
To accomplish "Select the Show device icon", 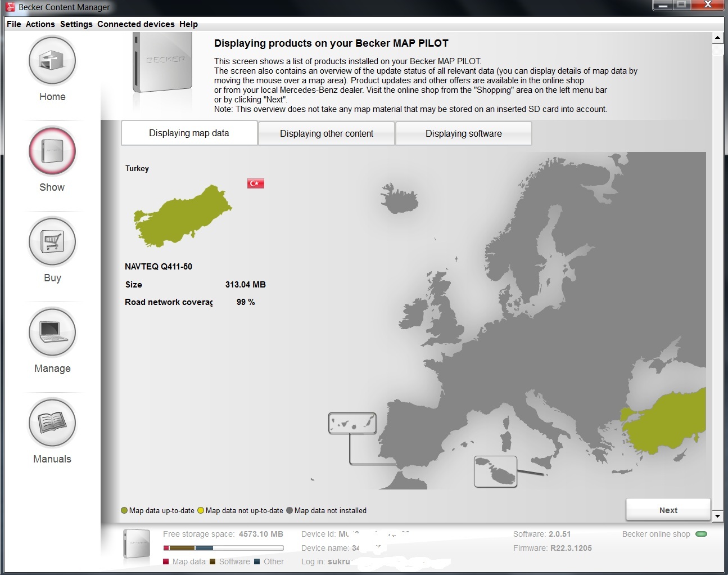I will point(52,151).
